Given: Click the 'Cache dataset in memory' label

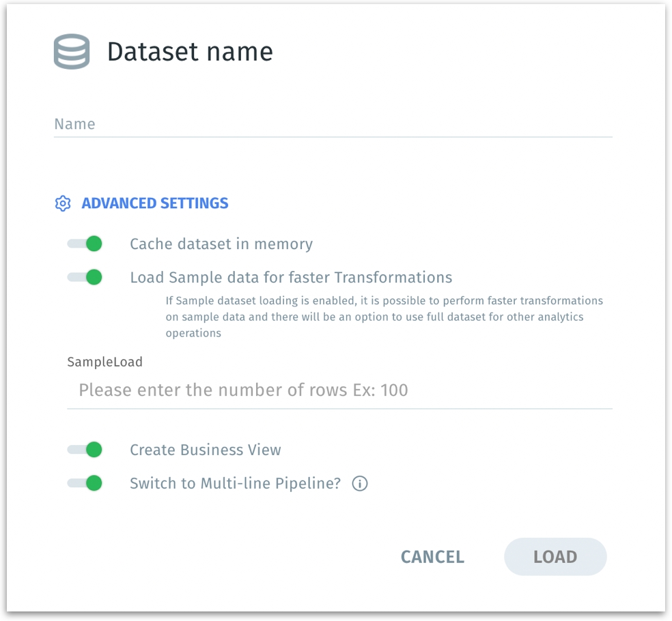Looking at the screenshot, I should click(x=221, y=244).
